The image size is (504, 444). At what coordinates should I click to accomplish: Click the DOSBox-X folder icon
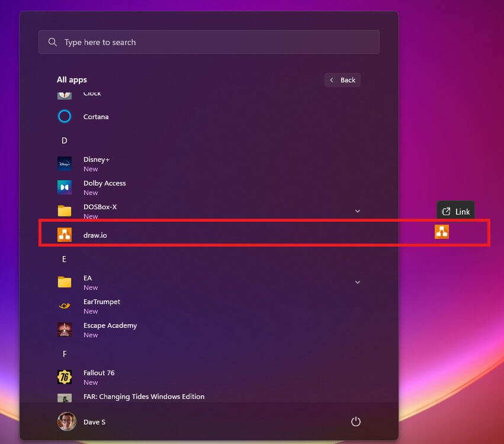coord(65,211)
